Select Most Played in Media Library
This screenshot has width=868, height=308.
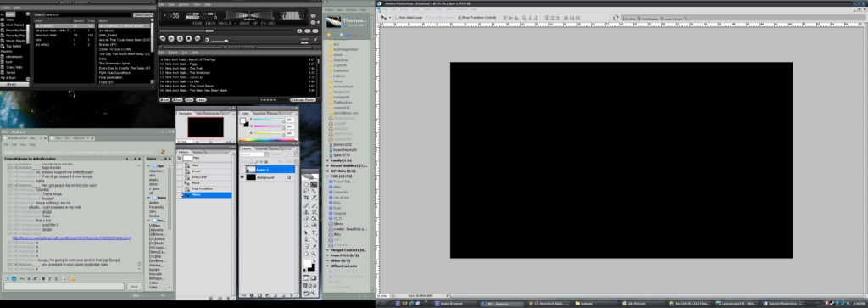(x=14, y=25)
